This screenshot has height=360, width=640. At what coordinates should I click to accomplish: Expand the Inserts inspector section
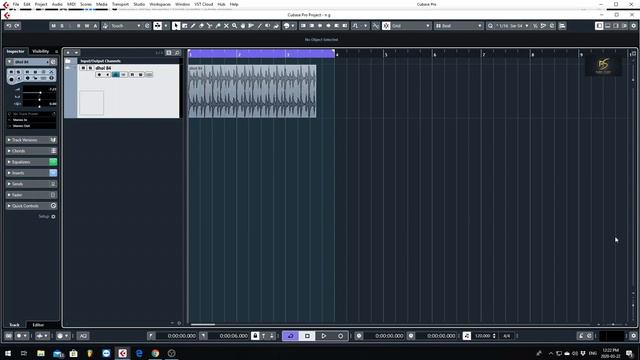pyautogui.click(x=31, y=173)
